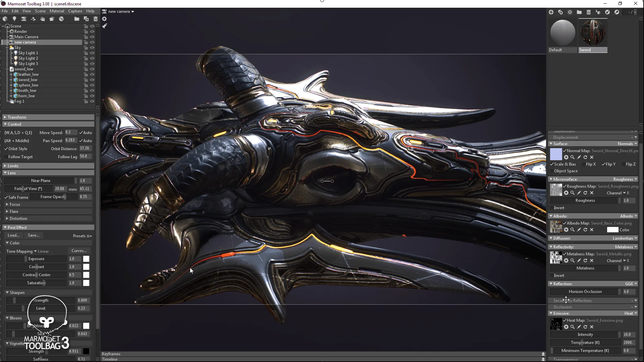The width and height of the screenshot is (644, 362).
Task: Open the Material menu in menu bar
Action: pyautogui.click(x=57, y=11)
